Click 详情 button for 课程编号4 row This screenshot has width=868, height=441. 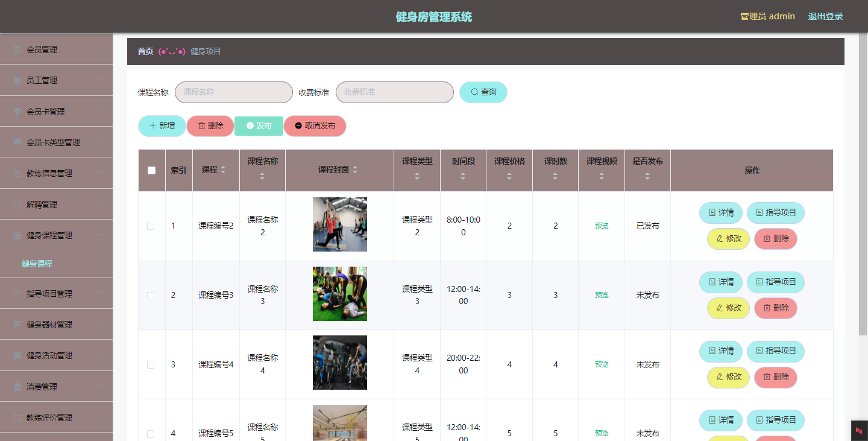tap(721, 351)
